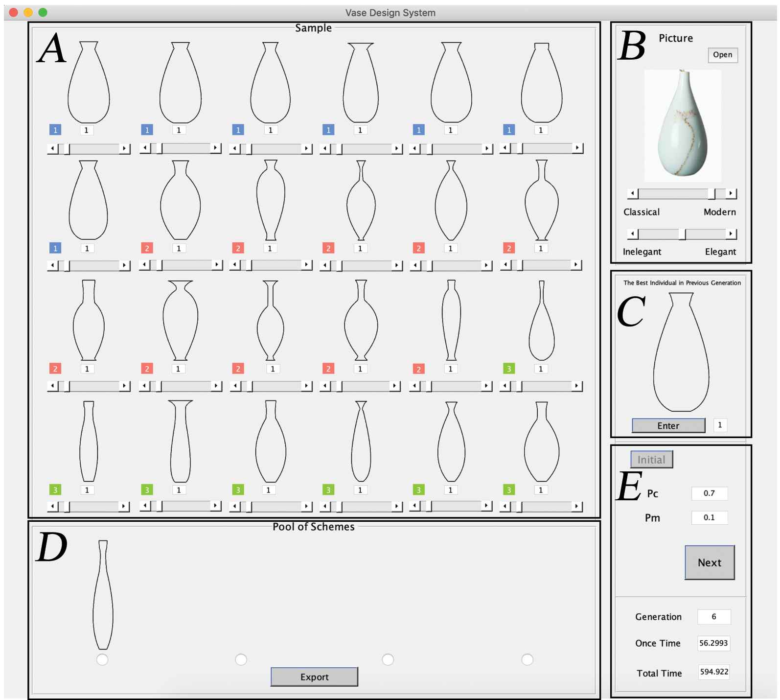Viewport: 780px width, 700px height.
Task: Select the first radio button in Pool of Schemes
Action: click(x=102, y=660)
